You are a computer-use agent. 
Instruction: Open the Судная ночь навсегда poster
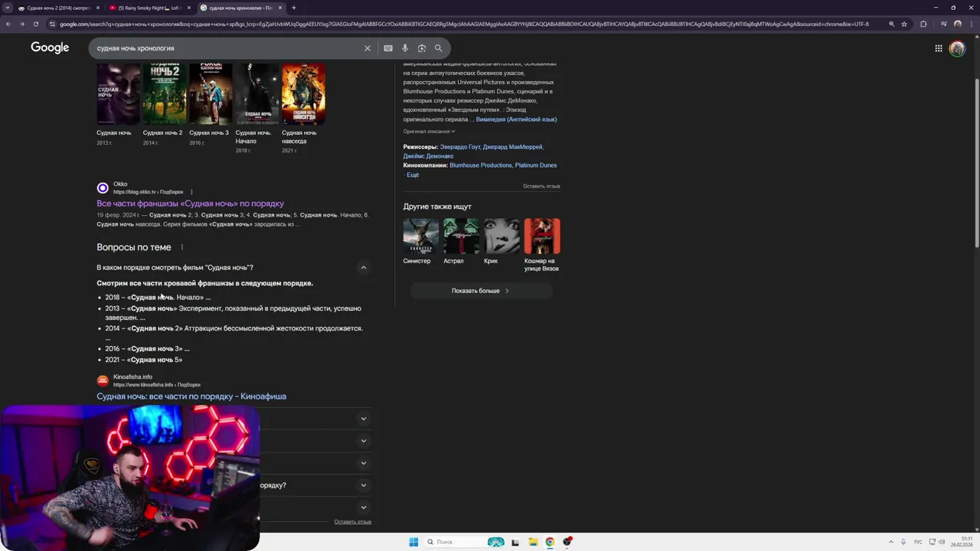pyautogui.click(x=304, y=95)
